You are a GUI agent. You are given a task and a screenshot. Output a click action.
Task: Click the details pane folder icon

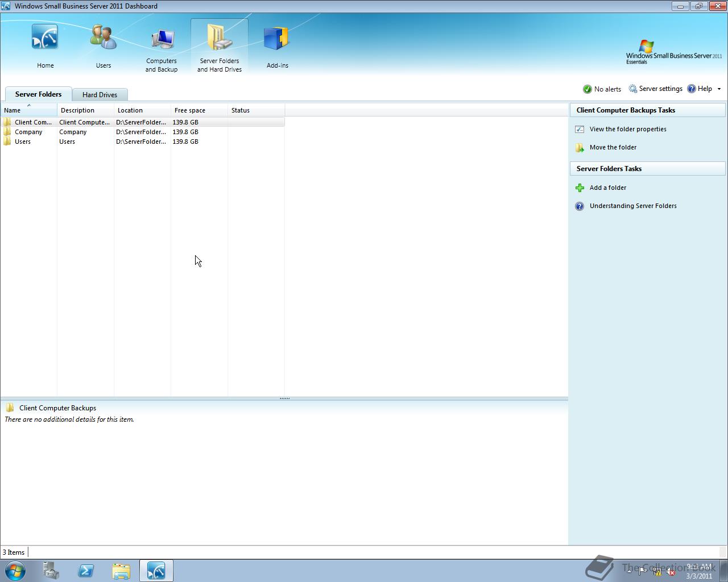click(10, 408)
